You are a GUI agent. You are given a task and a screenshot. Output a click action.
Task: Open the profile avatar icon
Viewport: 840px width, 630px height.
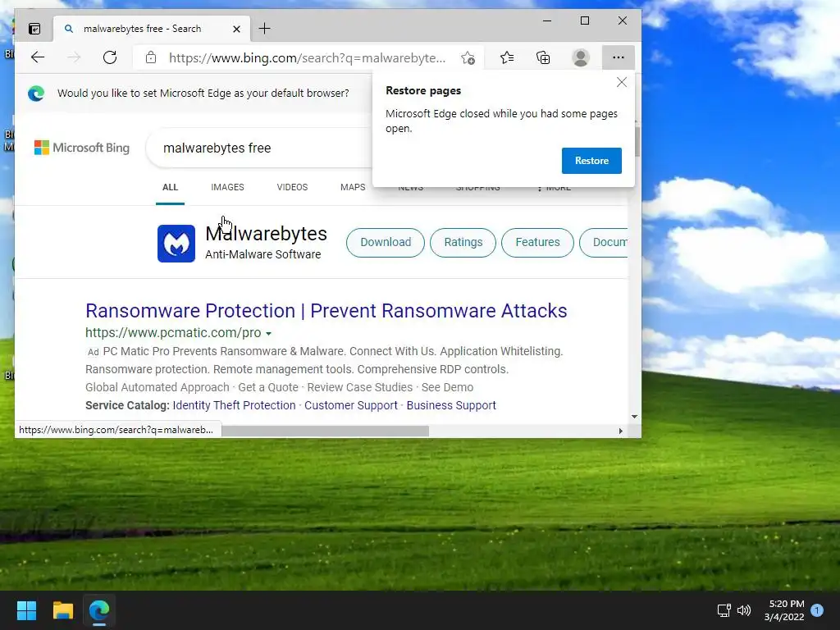click(x=581, y=57)
